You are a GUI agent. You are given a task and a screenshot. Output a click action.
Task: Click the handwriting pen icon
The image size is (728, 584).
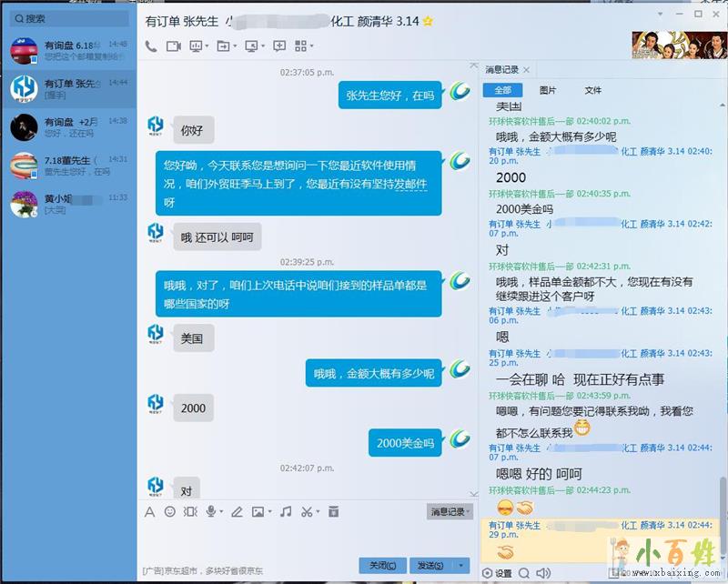[x=238, y=512]
